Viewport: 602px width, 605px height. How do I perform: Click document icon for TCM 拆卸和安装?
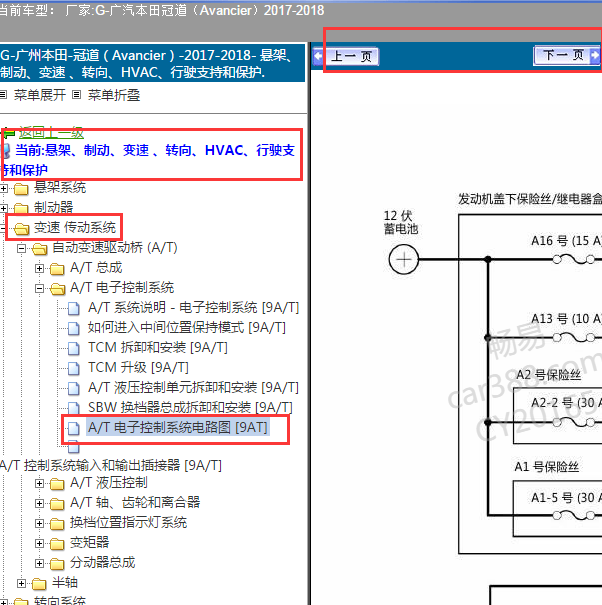[x=74, y=349]
